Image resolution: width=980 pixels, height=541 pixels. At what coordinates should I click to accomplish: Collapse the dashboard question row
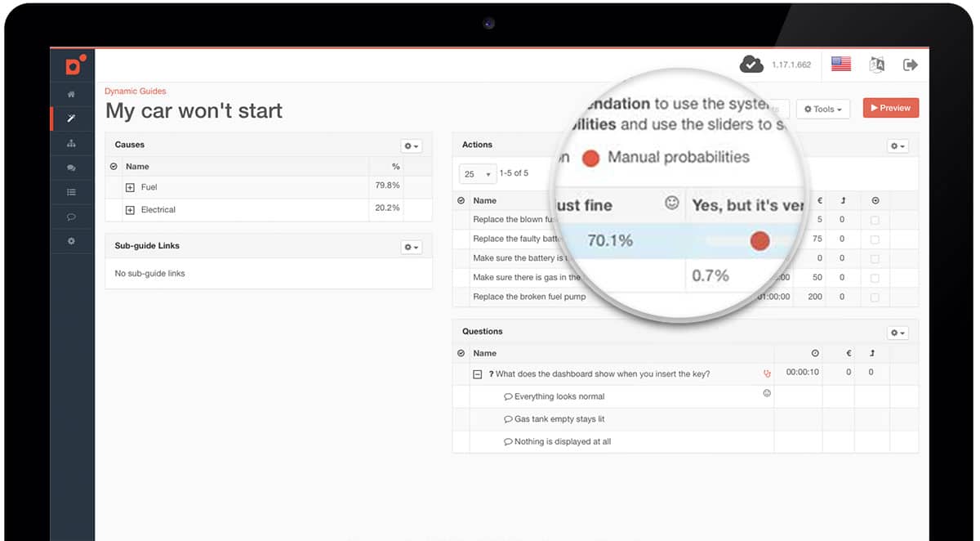(x=478, y=374)
